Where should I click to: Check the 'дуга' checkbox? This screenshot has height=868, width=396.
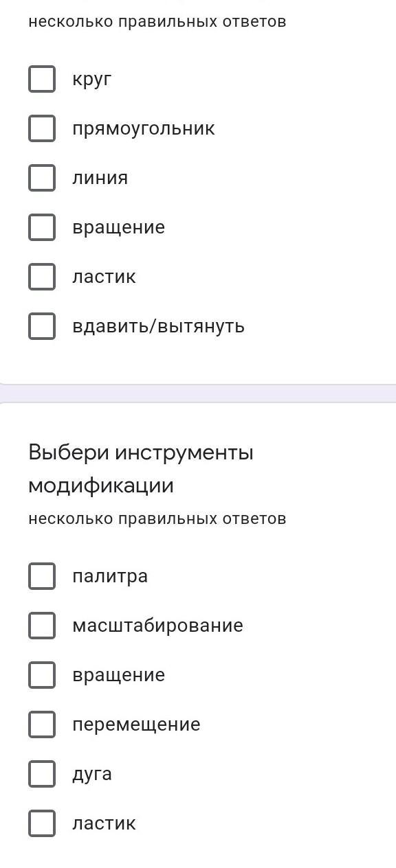(42, 774)
